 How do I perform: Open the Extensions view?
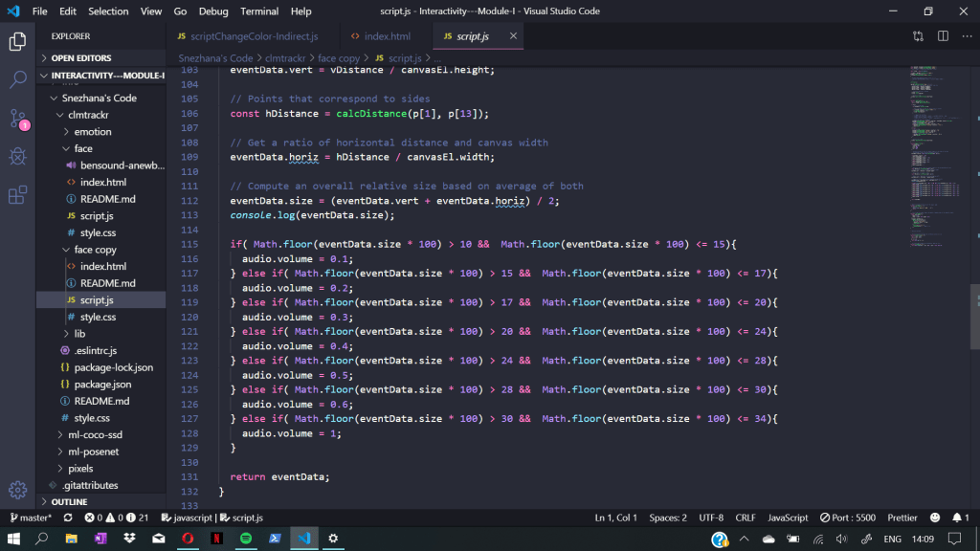(x=17, y=195)
